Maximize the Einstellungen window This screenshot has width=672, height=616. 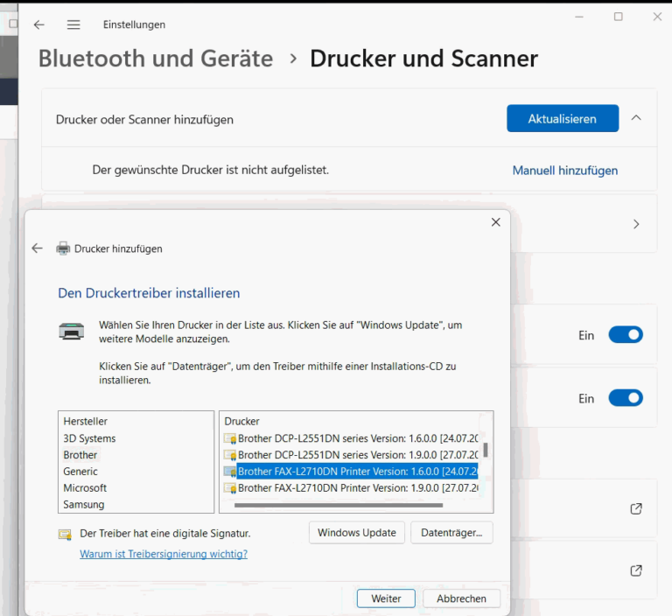point(618,17)
